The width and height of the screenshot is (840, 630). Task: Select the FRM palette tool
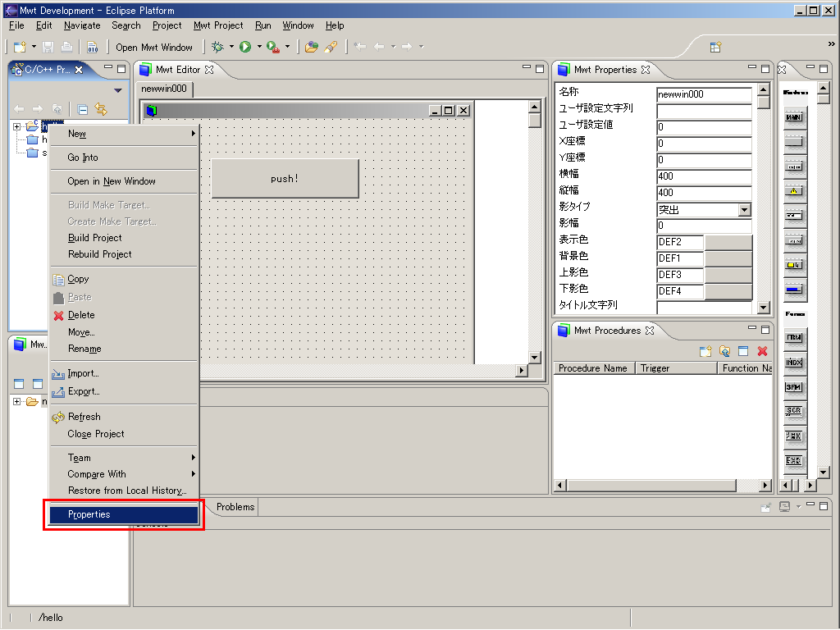coord(794,337)
